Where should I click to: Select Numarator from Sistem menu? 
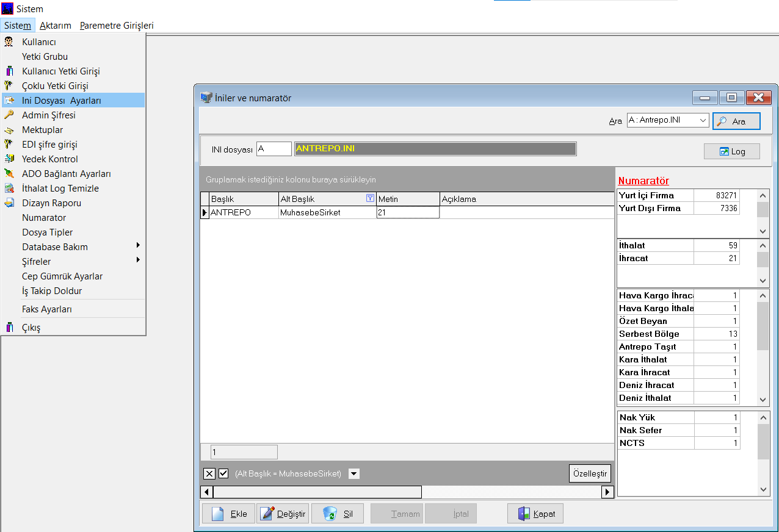pos(44,218)
